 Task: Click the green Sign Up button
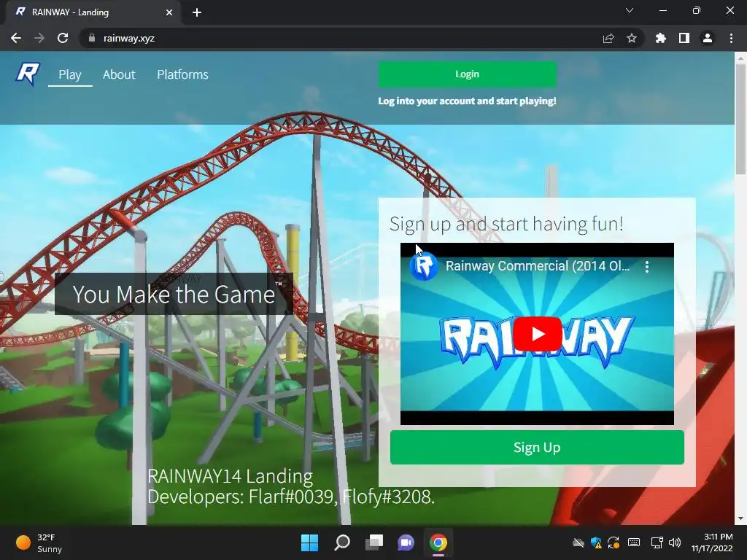click(x=537, y=447)
